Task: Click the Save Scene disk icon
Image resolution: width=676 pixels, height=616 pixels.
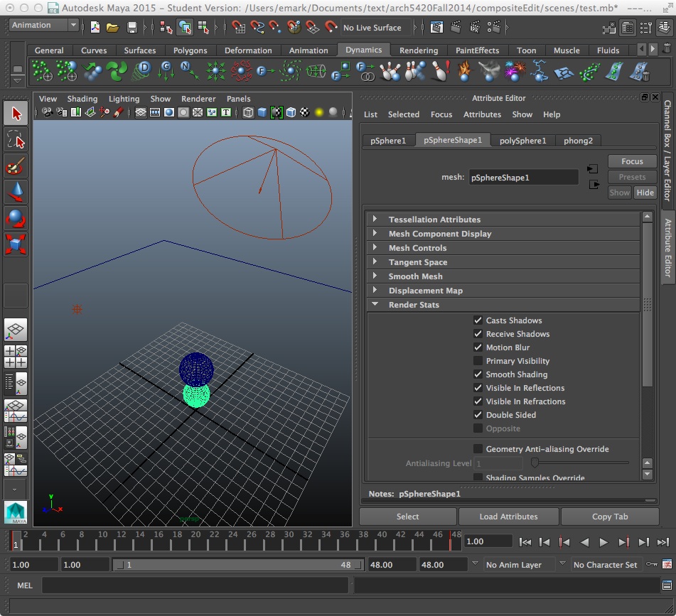Action: [132, 28]
